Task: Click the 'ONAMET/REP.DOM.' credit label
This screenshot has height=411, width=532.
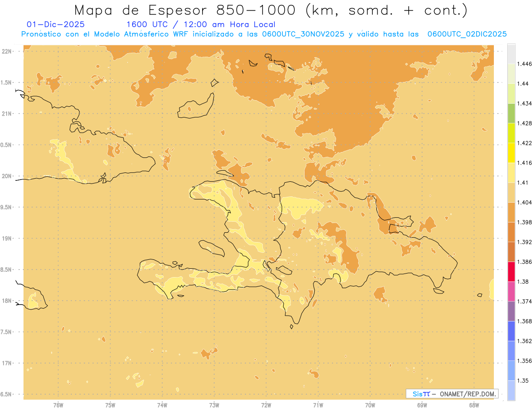Action: (468, 394)
